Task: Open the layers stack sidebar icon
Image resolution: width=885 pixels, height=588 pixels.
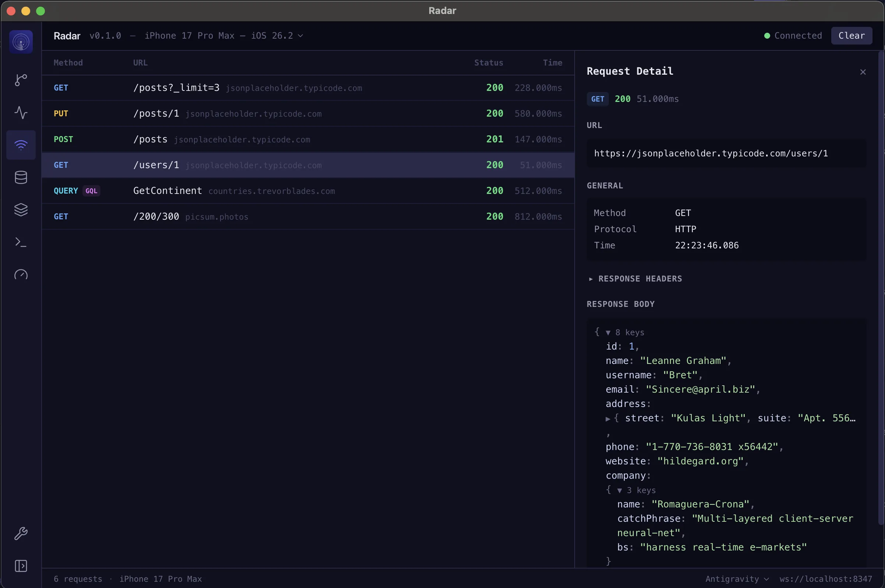Action: click(21, 210)
